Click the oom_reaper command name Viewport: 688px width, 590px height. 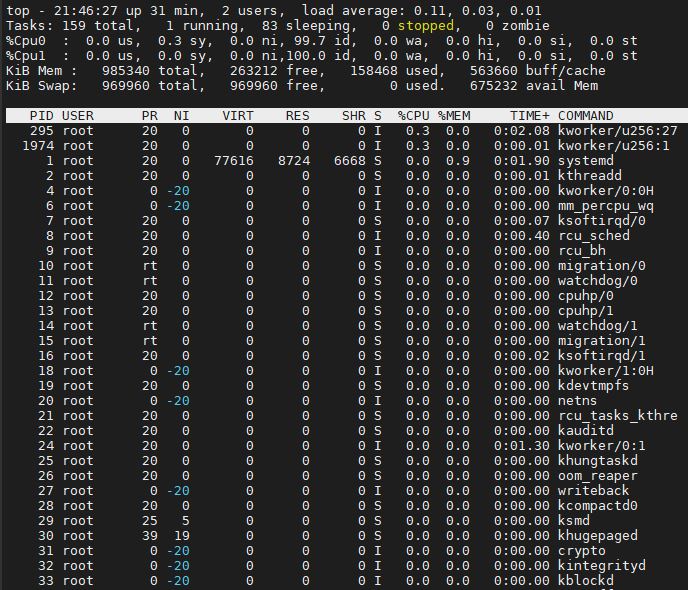598,476
